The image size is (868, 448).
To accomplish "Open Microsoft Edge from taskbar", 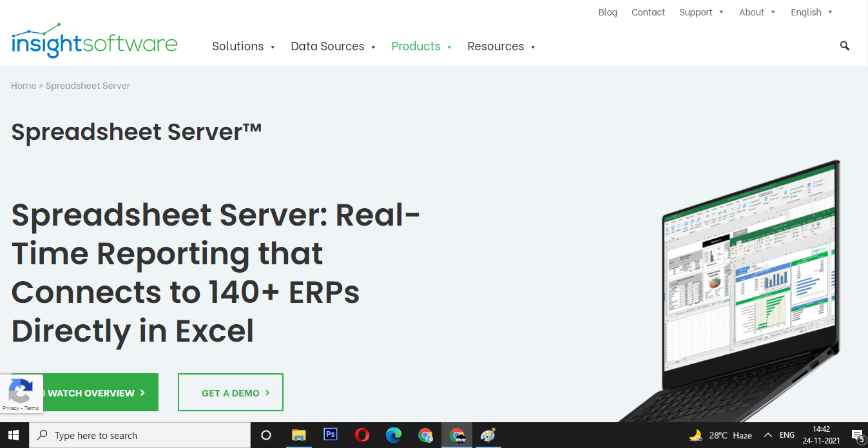I will tap(393, 435).
